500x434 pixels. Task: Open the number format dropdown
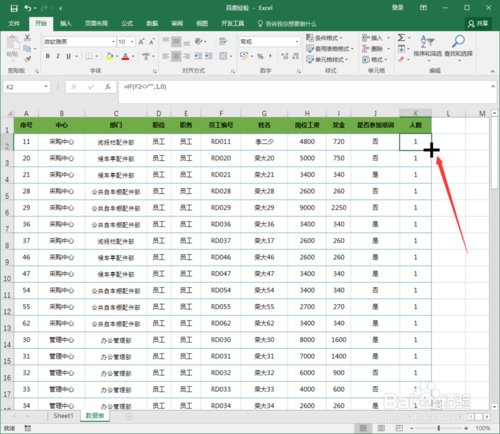pos(297,42)
